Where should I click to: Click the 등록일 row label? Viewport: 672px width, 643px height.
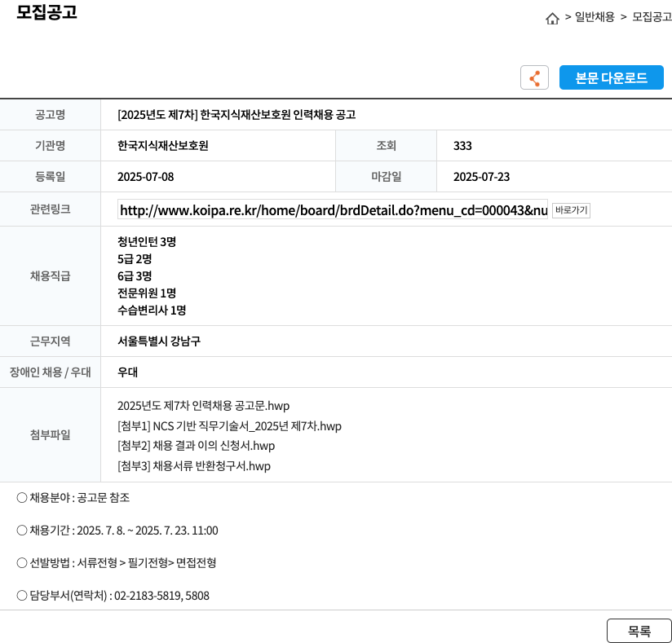pos(50,177)
